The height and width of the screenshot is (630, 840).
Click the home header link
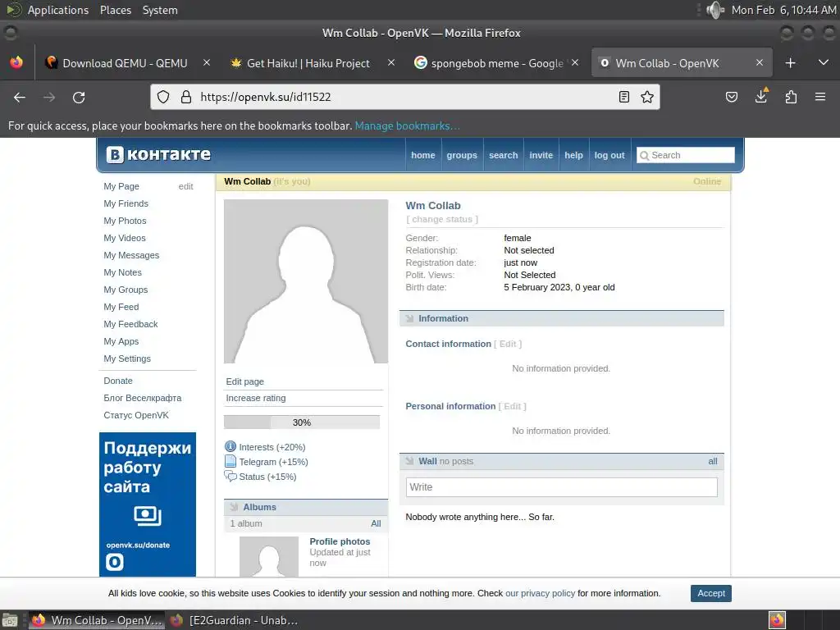pyautogui.click(x=423, y=155)
